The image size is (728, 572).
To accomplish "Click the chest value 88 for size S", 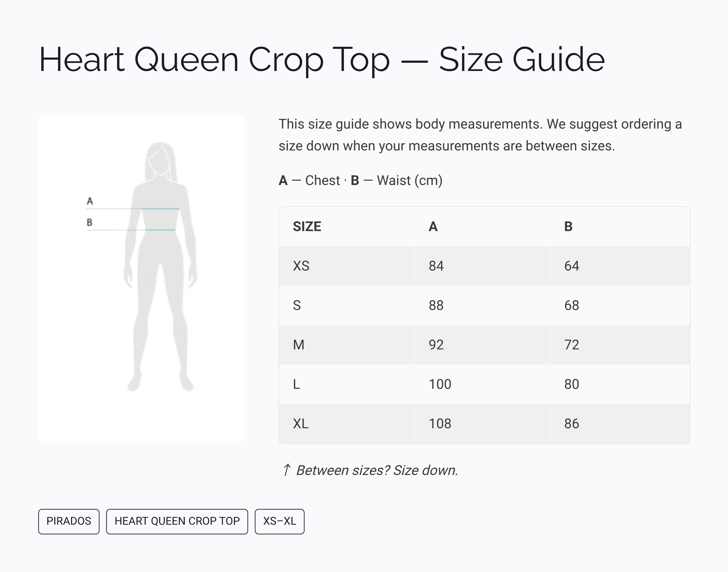I will click(436, 305).
